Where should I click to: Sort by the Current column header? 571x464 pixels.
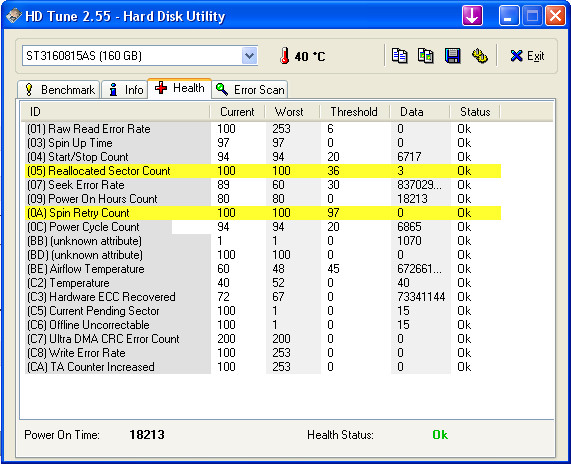tap(237, 112)
